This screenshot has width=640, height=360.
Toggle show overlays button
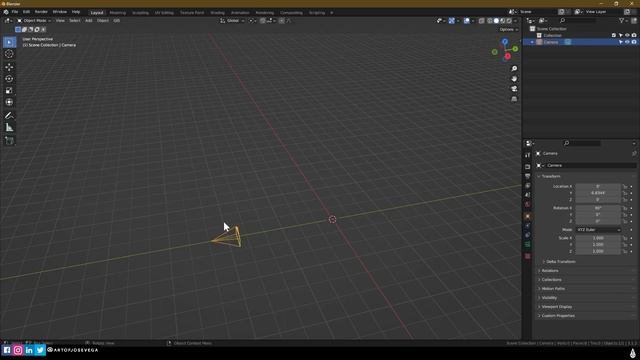(467, 21)
